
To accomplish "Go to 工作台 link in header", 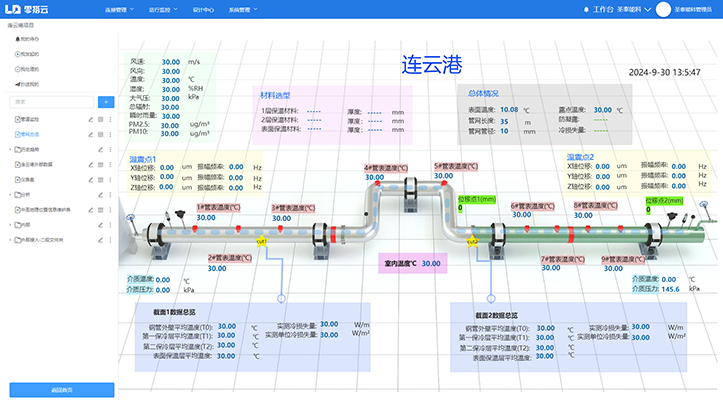I will [602, 9].
